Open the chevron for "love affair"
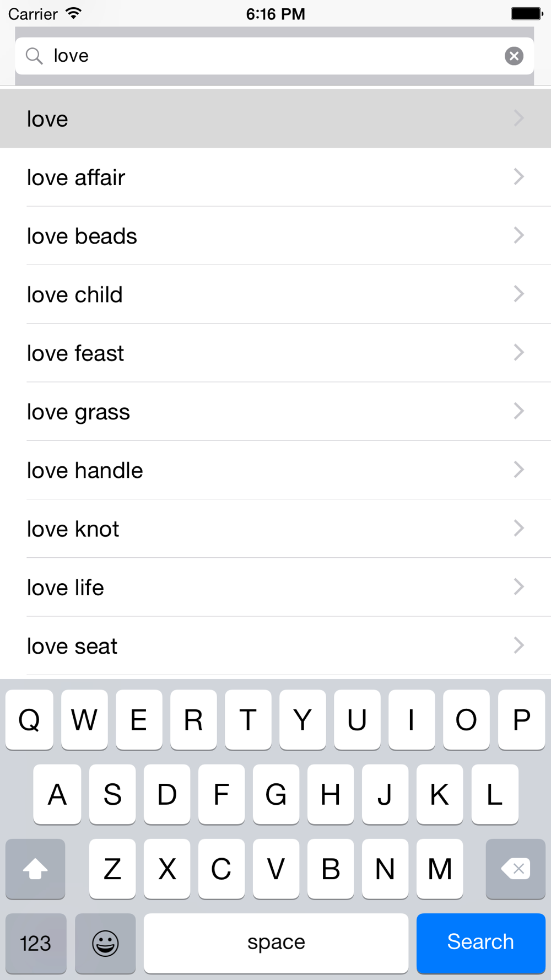Screen dimensions: 551x980 518,177
